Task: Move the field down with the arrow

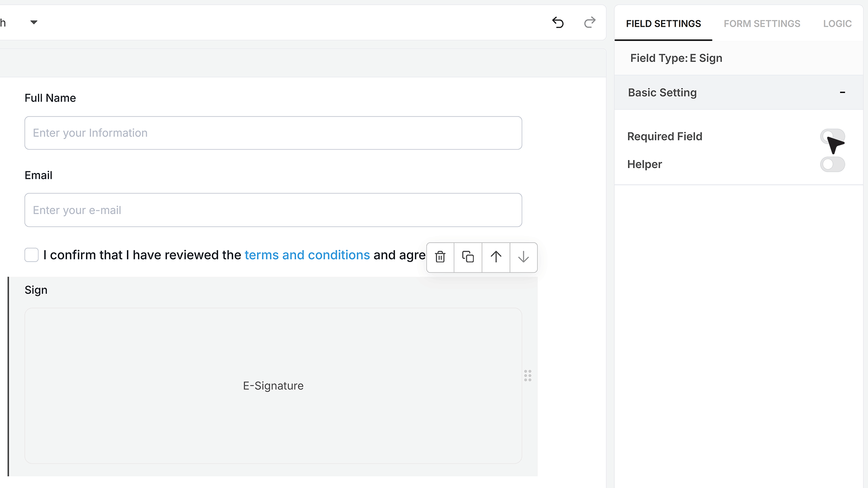Action: [x=524, y=257]
